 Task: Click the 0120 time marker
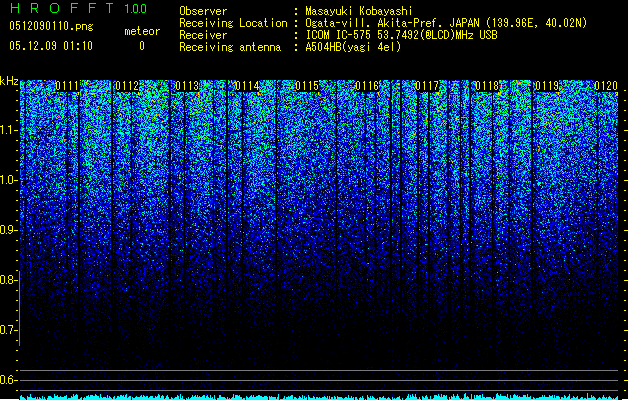click(x=606, y=86)
